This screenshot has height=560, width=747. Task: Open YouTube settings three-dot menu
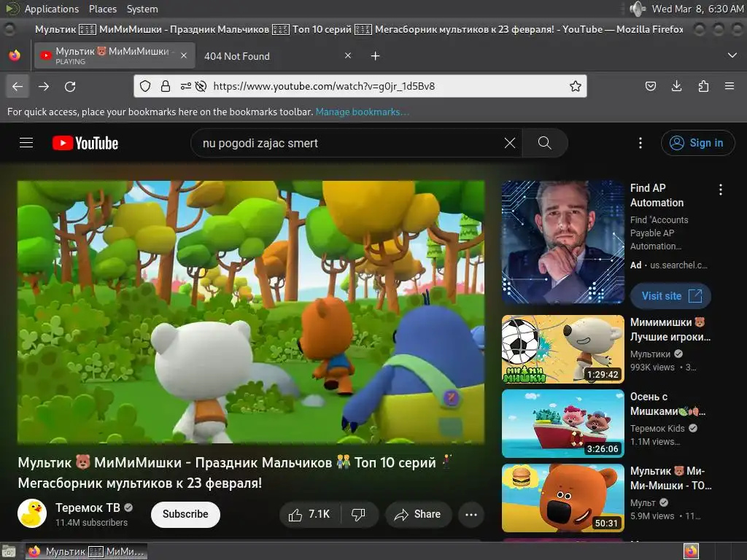pos(640,143)
